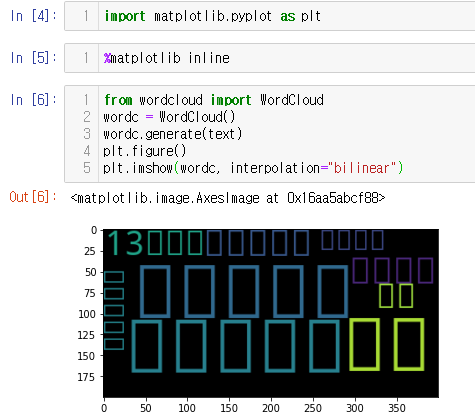475x420 pixels.
Task: Click the In [6] cell prompt
Action: click(33, 100)
